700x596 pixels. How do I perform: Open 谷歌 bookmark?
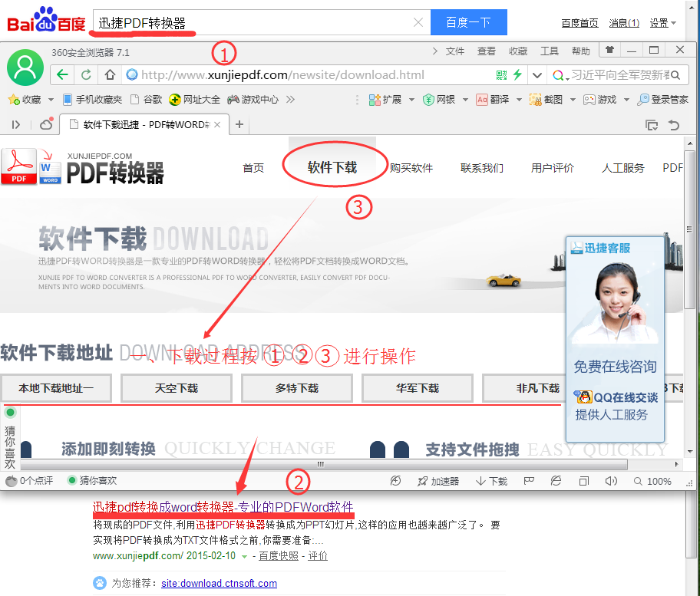[x=146, y=100]
